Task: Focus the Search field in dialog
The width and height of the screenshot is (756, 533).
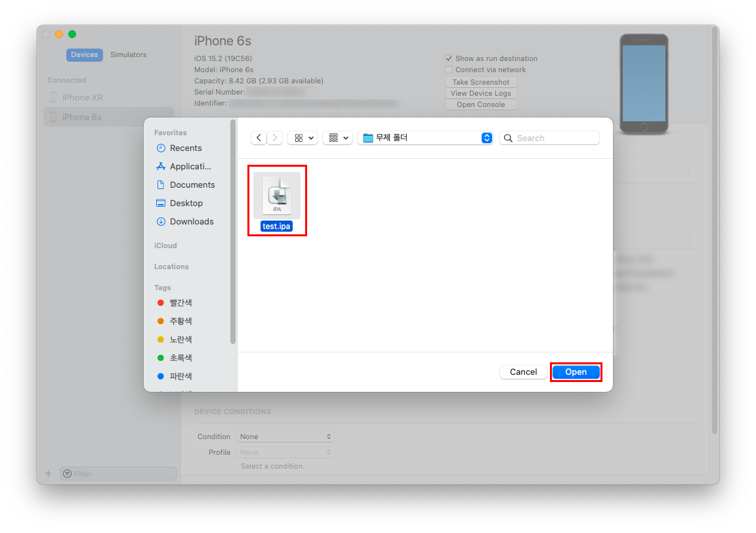Action: [x=549, y=138]
